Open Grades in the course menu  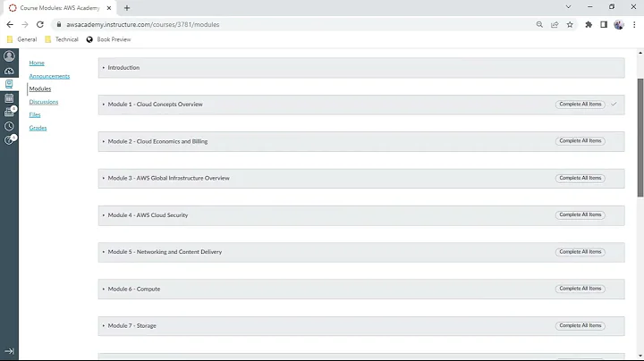(x=38, y=128)
